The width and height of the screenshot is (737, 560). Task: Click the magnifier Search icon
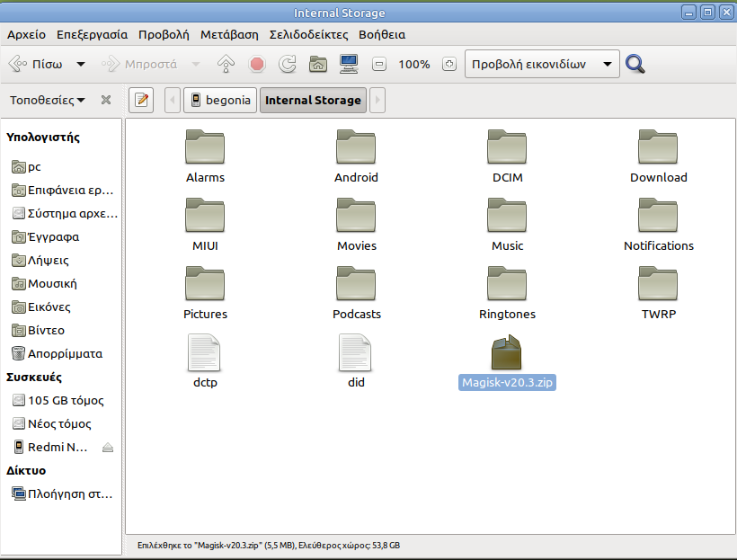pyautogui.click(x=635, y=65)
